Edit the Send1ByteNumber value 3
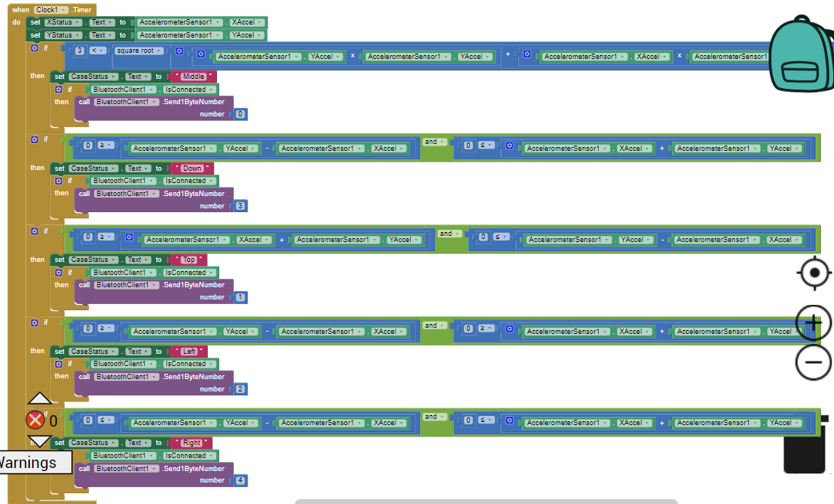The image size is (834, 504). [x=241, y=206]
